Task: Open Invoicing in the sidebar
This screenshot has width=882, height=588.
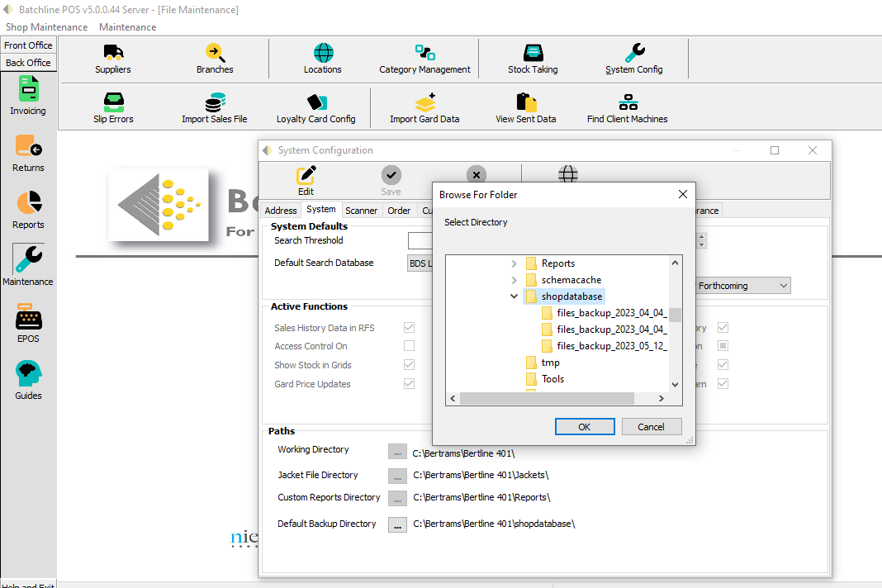Action: point(28,97)
